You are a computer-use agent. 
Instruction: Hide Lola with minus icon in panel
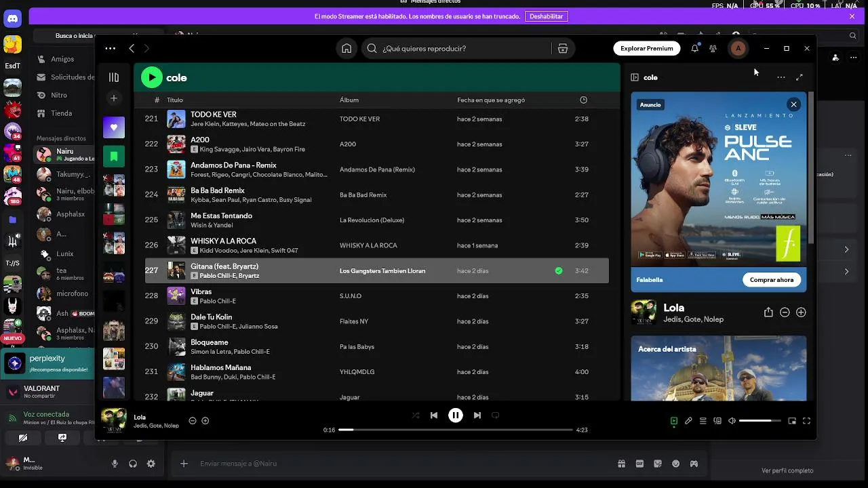(x=785, y=312)
